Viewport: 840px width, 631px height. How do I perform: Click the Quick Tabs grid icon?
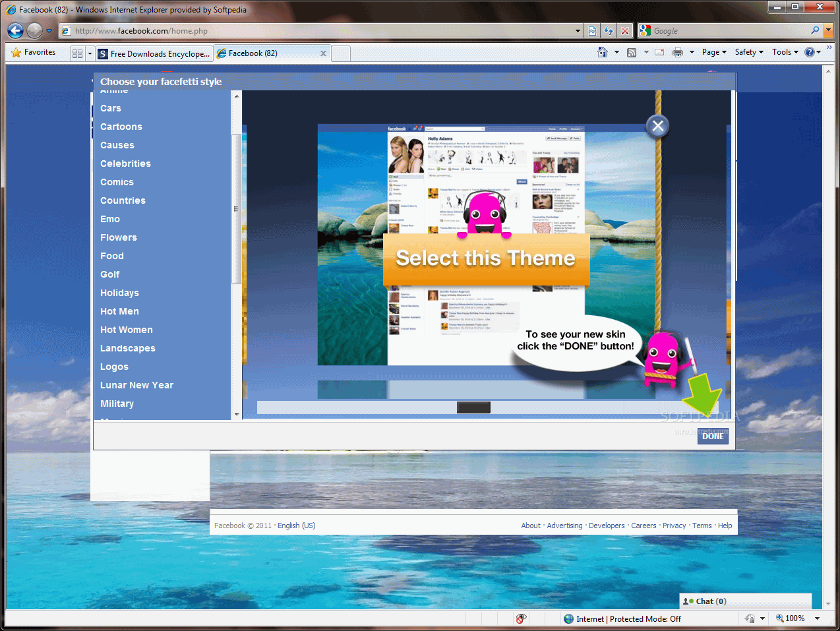tap(77, 53)
